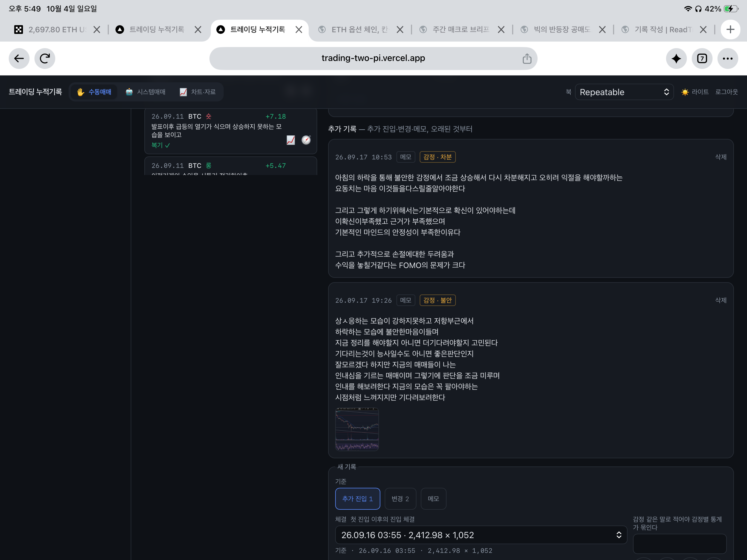This screenshot has width=747, height=560.
Task: Close the ETH 옵션 체인 tab
Action: click(x=400, y=30)
